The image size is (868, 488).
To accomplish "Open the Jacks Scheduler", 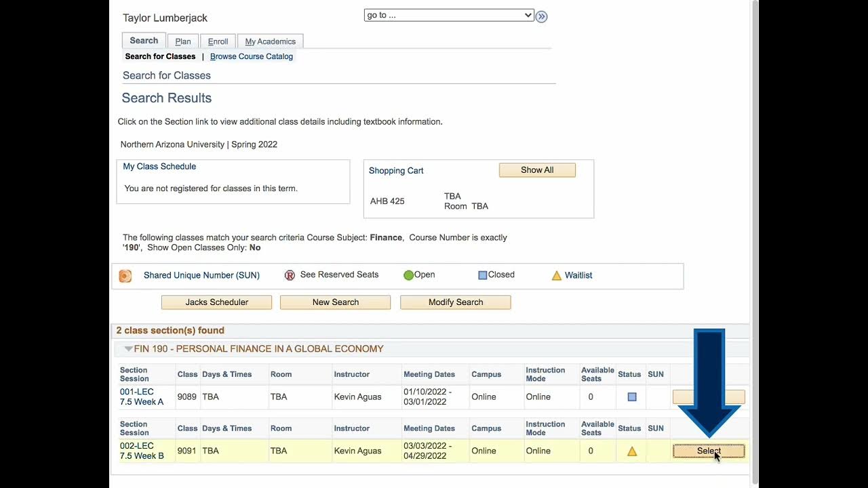I will tap(216, 302).
